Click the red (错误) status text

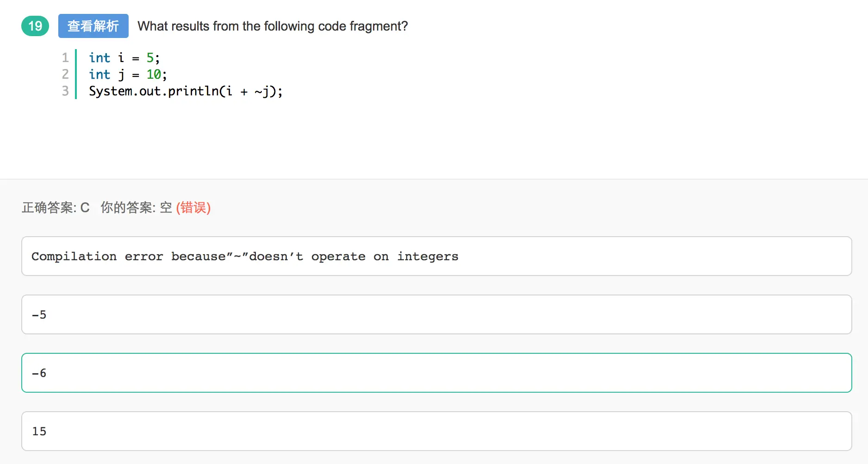(x=193, y=207)
